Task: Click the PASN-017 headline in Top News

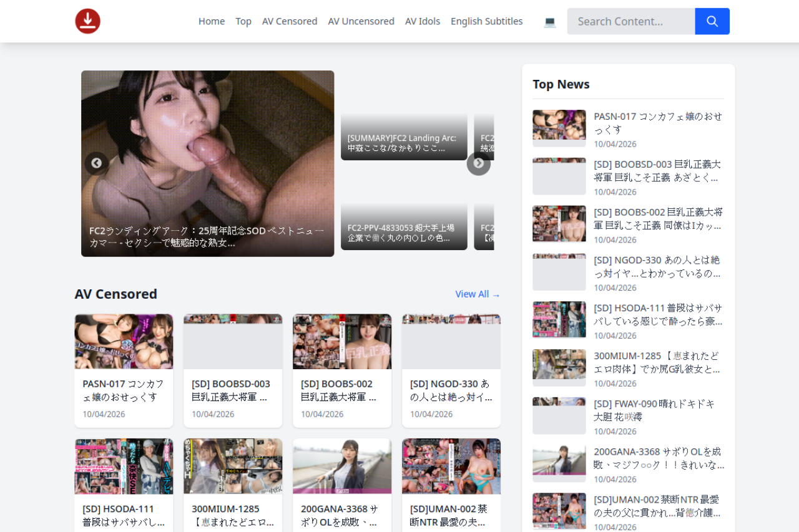Action: (x=659, y=123)
